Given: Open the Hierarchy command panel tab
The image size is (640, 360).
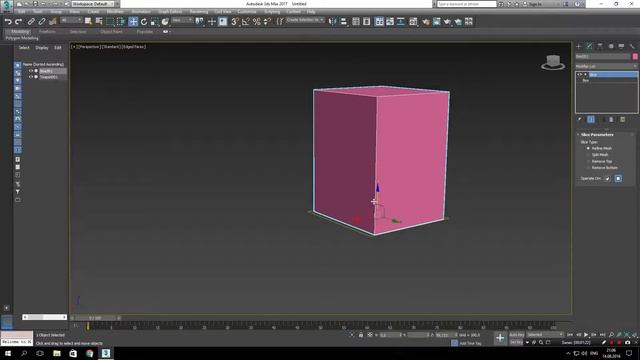Looking at the screenshot, I should coord(600,47).
